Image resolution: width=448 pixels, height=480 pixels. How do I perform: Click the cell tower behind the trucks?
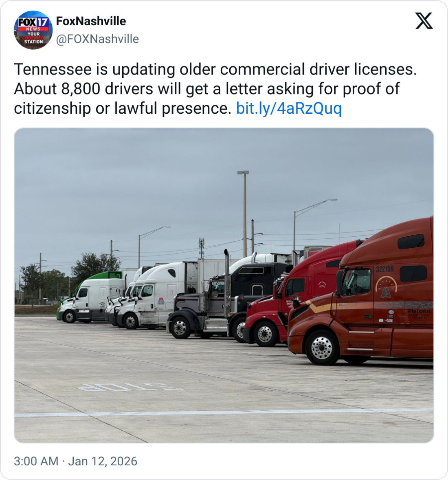(x=201, y=249)
